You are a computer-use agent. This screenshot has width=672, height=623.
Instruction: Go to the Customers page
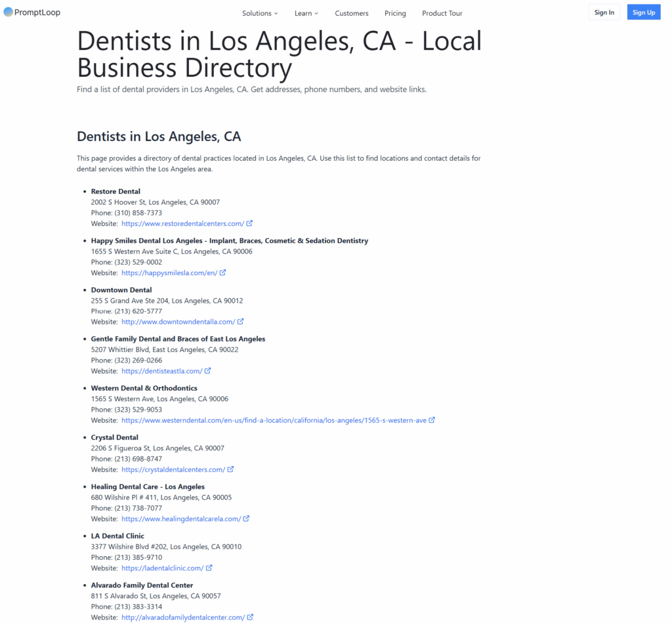352,13
